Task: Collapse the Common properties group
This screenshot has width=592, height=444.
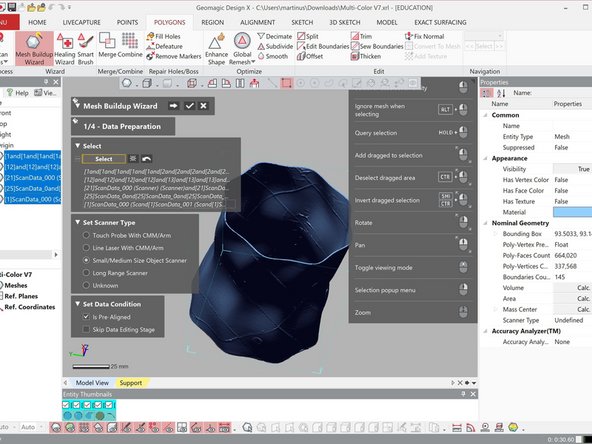Action: tap(486, 115)
